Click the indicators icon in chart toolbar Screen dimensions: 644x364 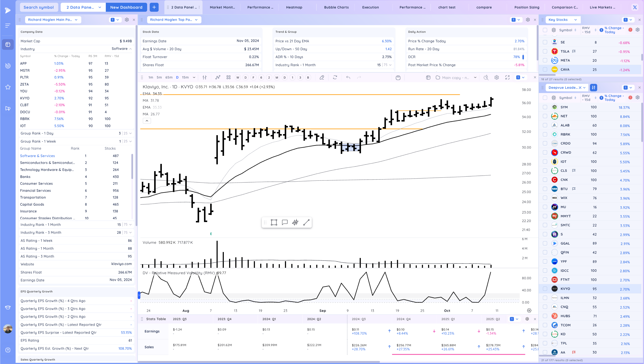(218, 78)
